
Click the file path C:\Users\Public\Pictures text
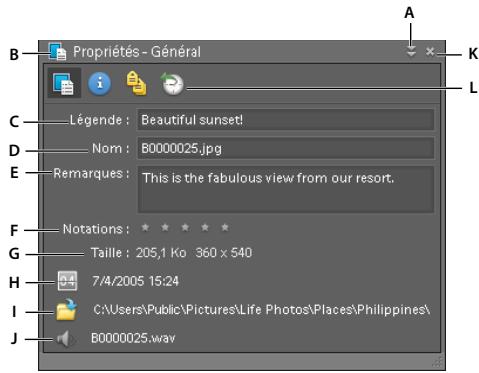[x=261, y=310]
